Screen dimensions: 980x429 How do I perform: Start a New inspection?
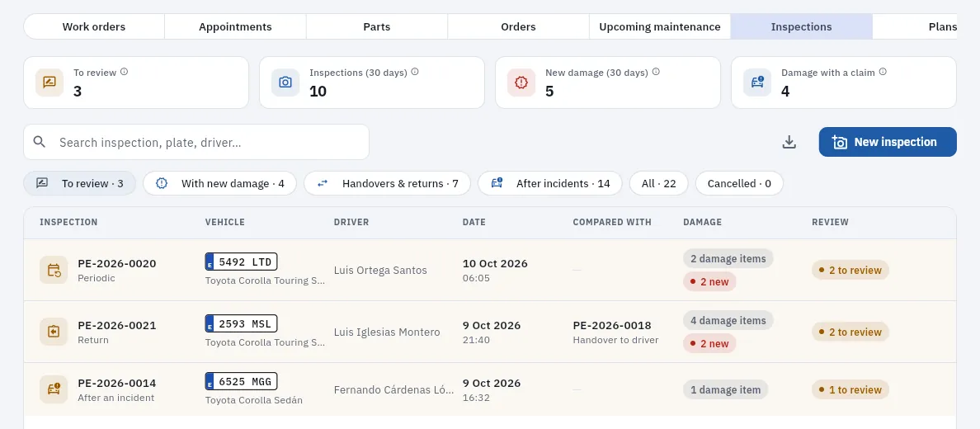888,142
